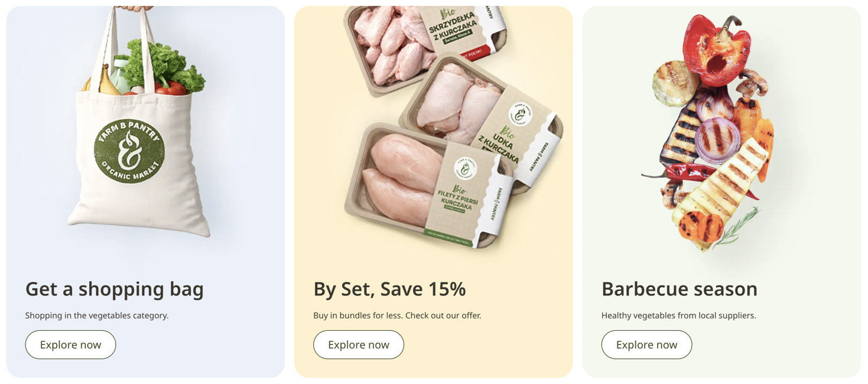Click Explore now under Get a shopping bag
This screenshot has height=384, width=868.
pyautogui.click(x=70, y=344)
